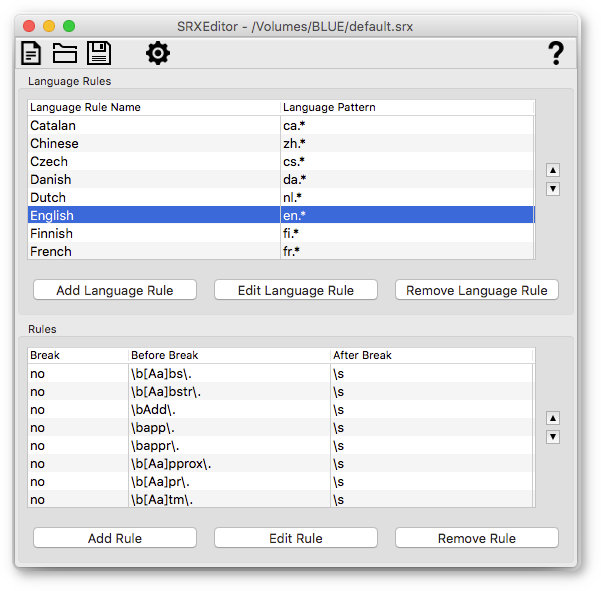Viewport: 601px width, 591px height.
Task: Click the da.* language pattern cell
Action: [x=407, y=179]
